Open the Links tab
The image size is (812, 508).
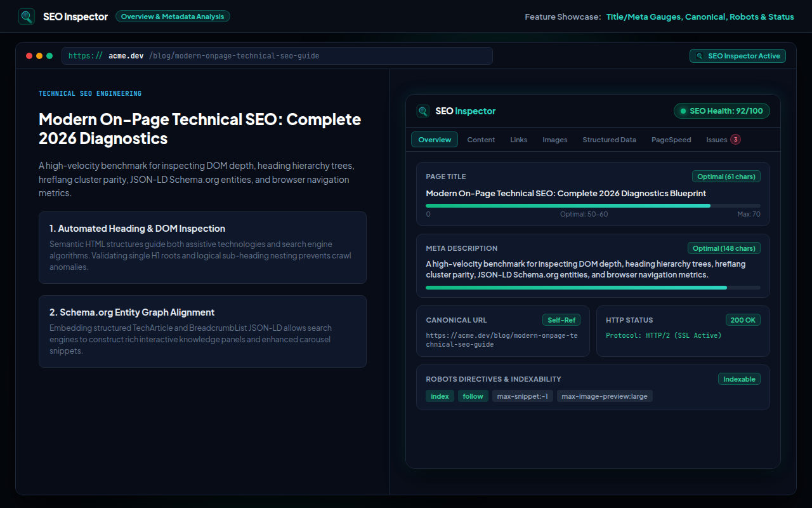518,140
